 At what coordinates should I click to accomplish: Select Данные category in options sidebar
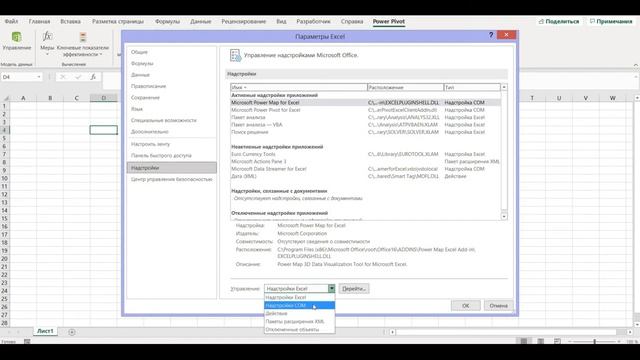[x=171, y=75]
